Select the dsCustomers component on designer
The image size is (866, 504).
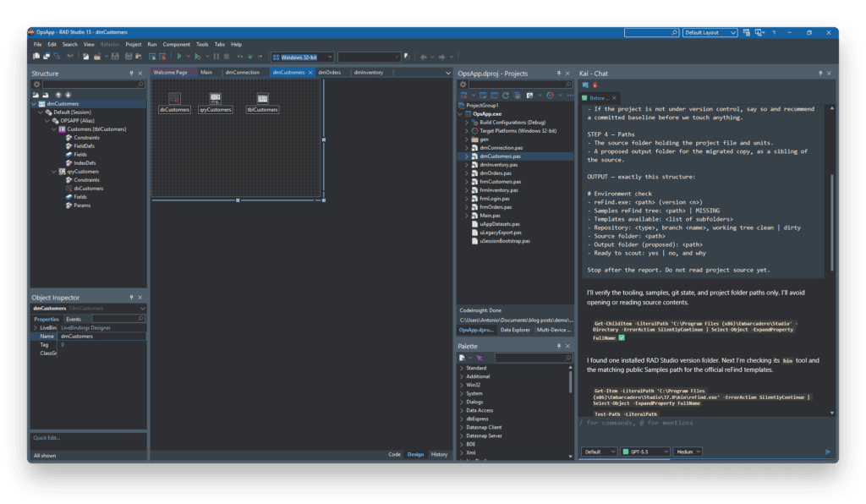click(x=174, y=102)
